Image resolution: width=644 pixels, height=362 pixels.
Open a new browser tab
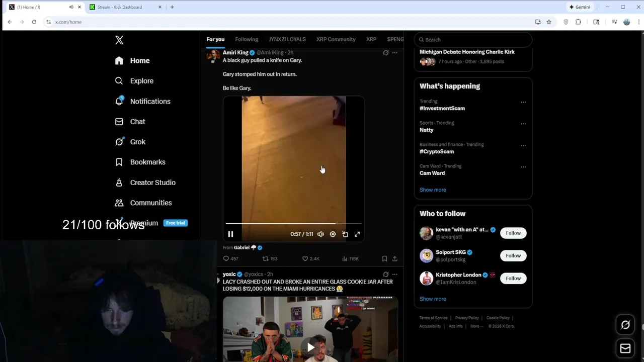tap(172, 7)
